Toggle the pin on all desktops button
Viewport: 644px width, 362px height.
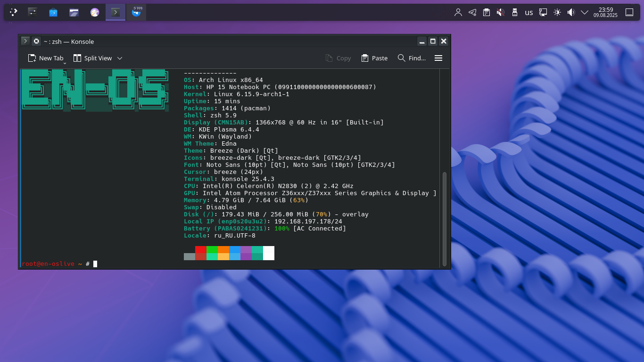coord(36,41)
